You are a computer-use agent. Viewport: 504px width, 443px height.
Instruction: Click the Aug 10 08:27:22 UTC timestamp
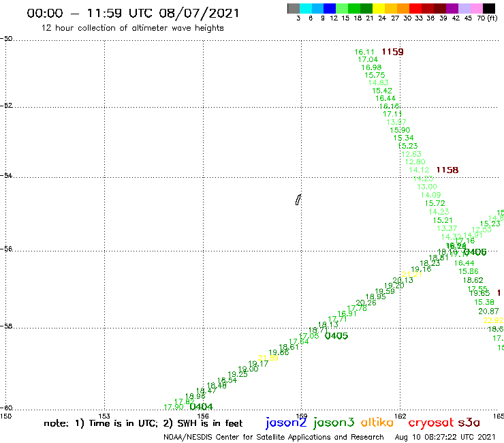(445, 438)
